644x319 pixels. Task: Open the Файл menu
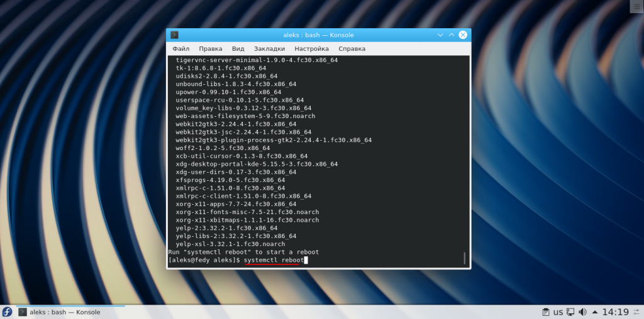click(181, 48)
